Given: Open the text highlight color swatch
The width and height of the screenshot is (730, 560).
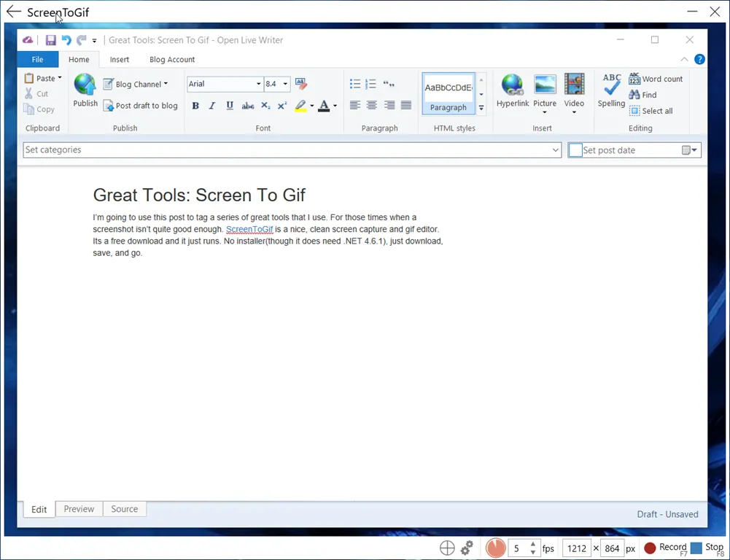Looking at the screenshot, I should pyautogui.click(x=301, y=106).
